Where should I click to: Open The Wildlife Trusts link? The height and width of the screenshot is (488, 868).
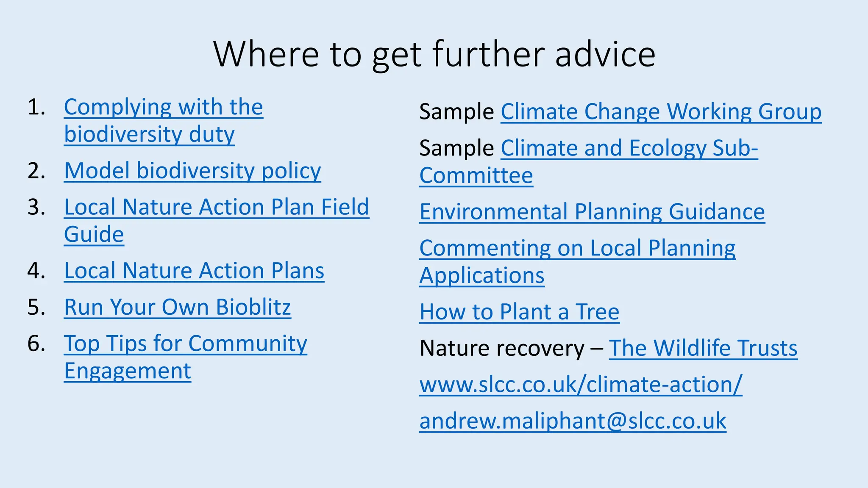pyautogui.click(x=703, y=348)
